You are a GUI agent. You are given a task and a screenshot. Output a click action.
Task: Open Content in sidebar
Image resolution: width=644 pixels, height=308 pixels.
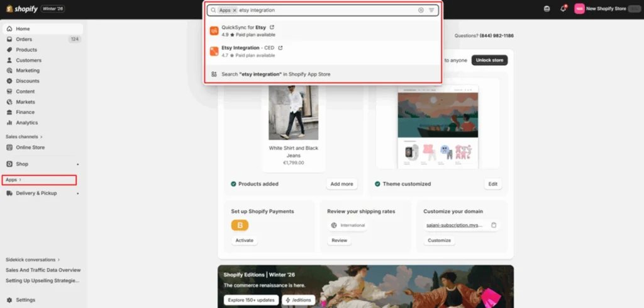[x=43, y=91]
